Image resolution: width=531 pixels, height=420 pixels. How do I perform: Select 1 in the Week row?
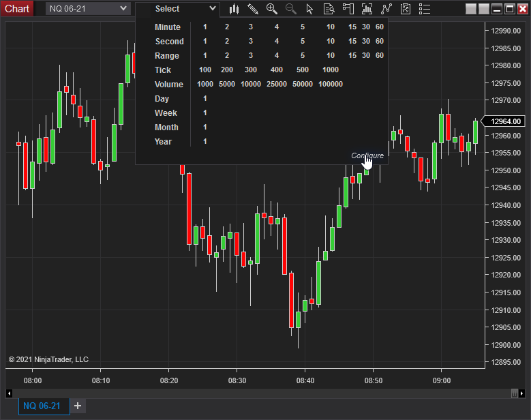pos(205,112)
